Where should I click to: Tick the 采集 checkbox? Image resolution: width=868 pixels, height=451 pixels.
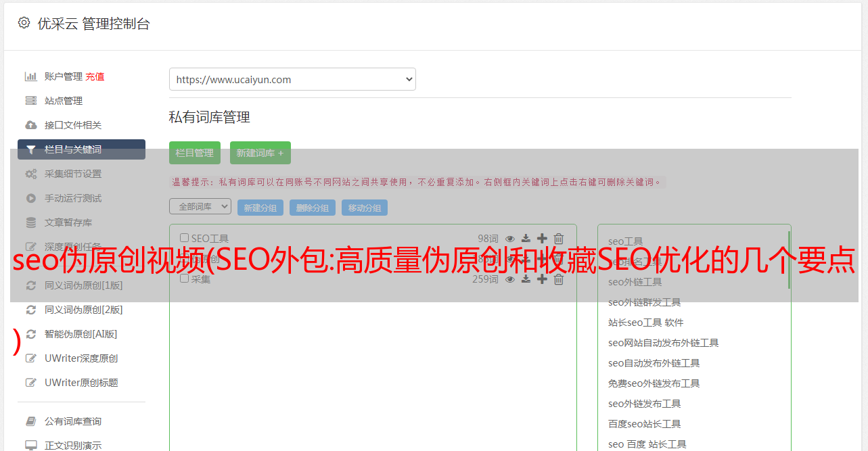pos(184,279)
